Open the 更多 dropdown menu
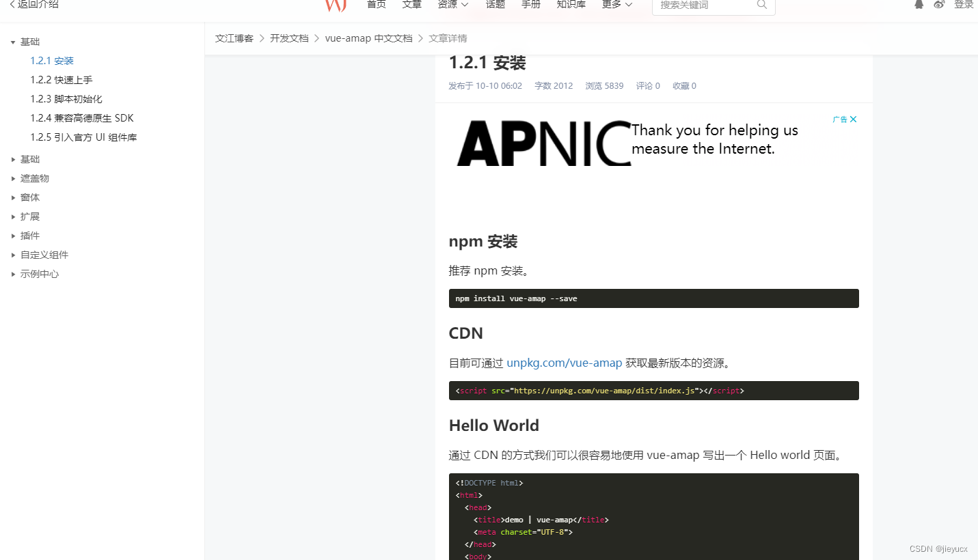Image resolution: width=978 pixels, height=560 pixels. point(617,4)
